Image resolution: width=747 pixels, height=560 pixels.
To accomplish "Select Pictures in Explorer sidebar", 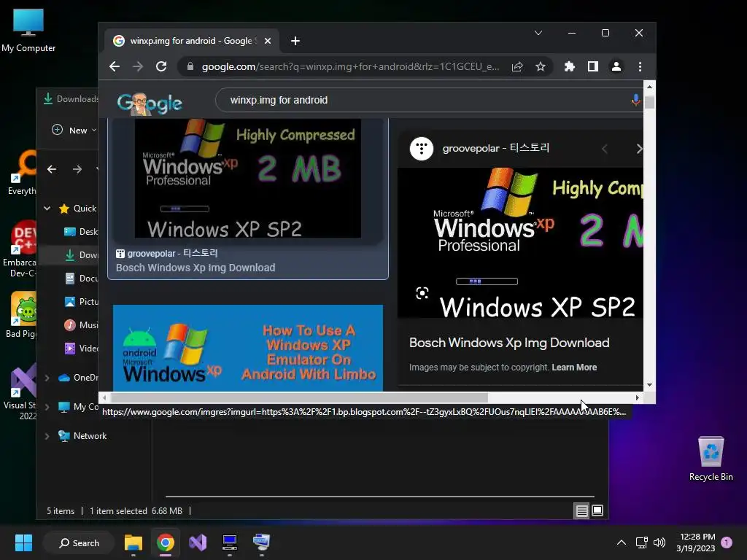I will [x=81, y=301].
